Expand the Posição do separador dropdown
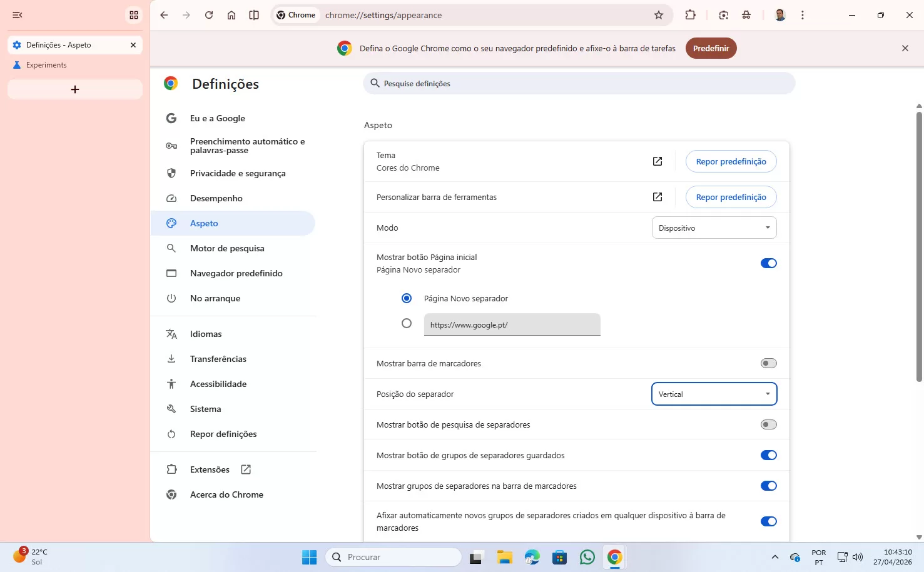Viewport: 924px width, 572px height. coord(714,394)
